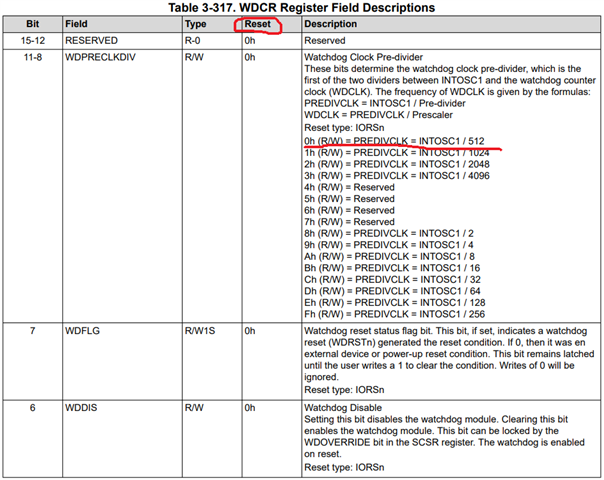The height and width of the screenshot is (480, 604).
Task: Select the WDPRECLKDIV field name
Action: pos(100,57)
